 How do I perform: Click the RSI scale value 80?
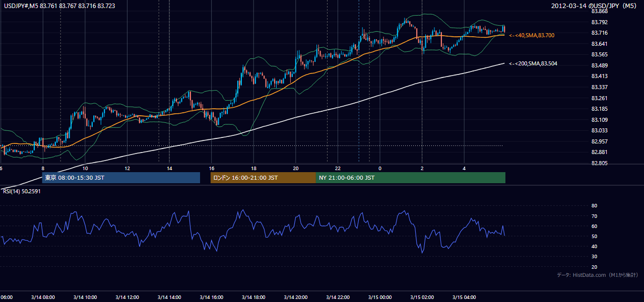(594, 206)
